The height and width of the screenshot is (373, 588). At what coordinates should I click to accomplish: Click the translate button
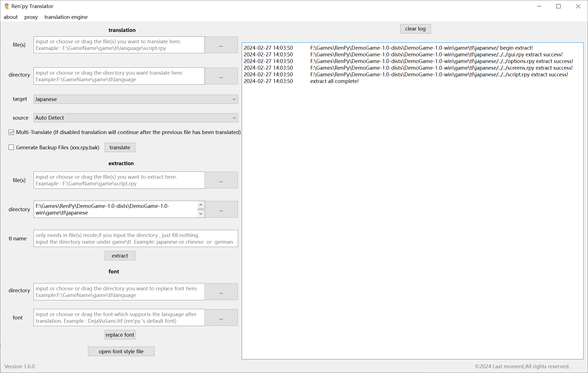coord(120,147)
